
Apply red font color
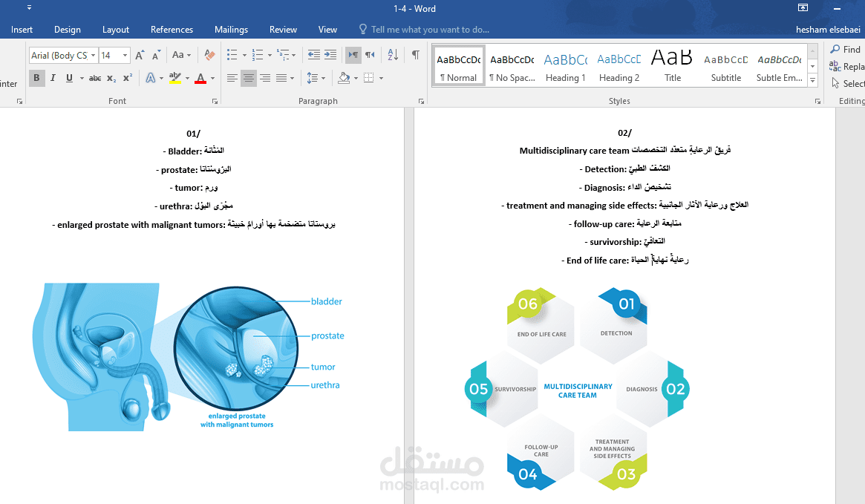pyautogui.click(x=200, y=78)
